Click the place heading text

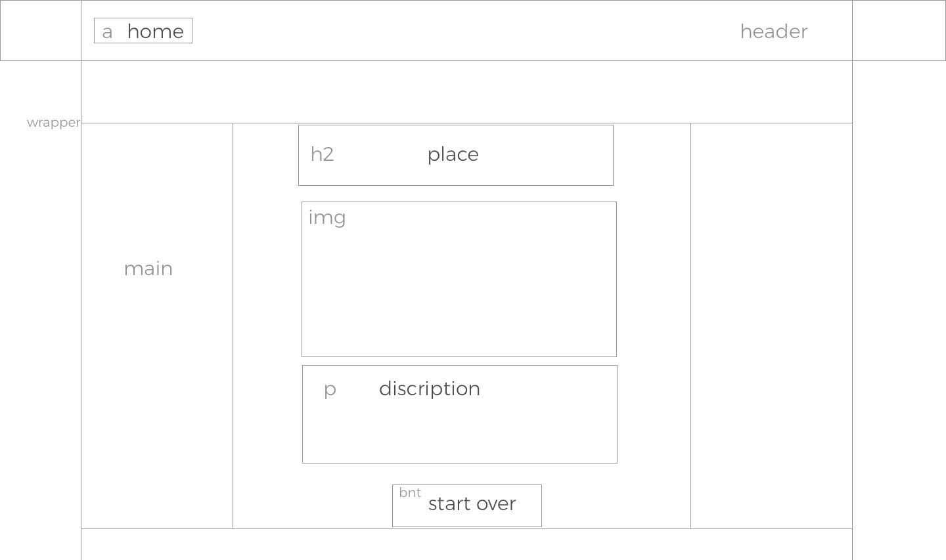(453, 155)
